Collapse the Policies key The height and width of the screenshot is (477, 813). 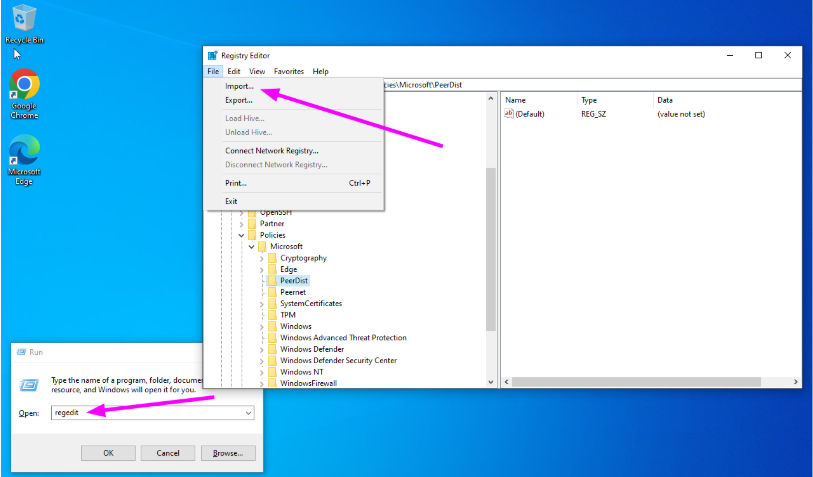242,235
